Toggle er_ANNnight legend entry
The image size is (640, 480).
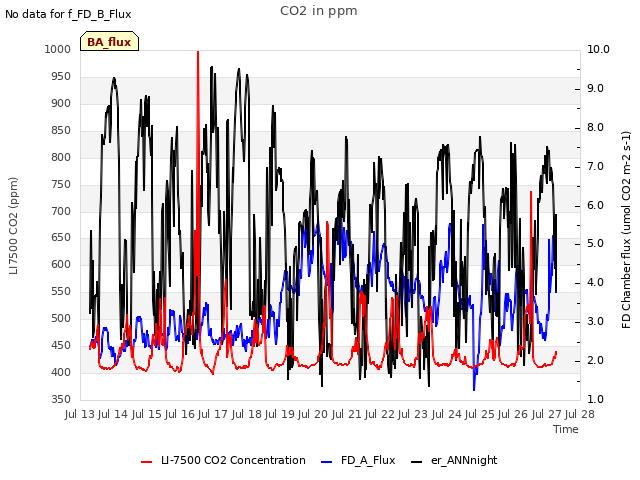[x=454, y=460]
